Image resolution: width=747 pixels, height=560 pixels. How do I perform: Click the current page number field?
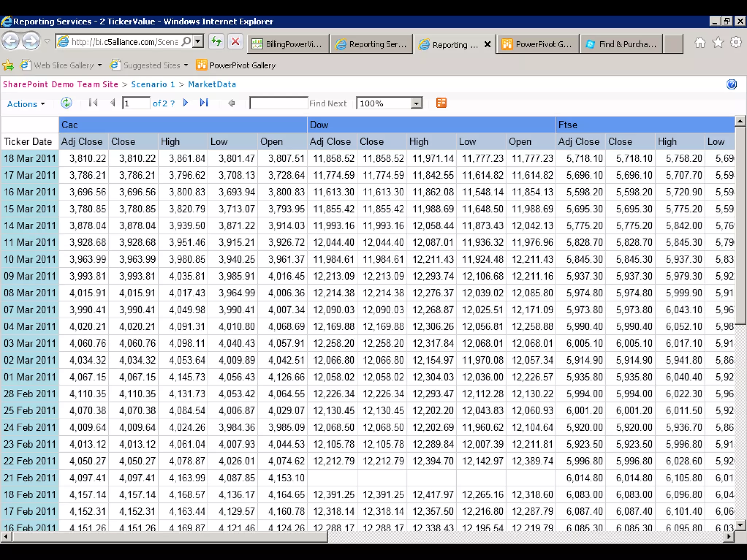click(x=136, y=103)
